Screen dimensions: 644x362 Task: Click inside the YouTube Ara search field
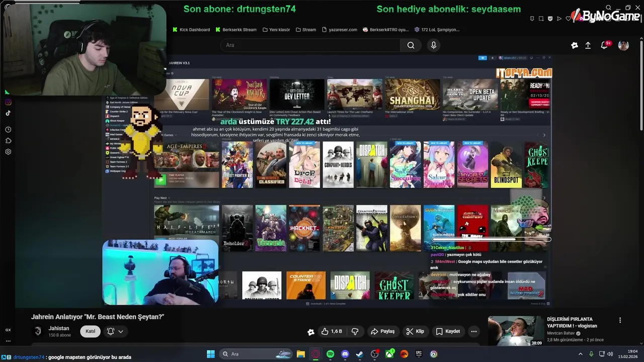tap(310, 45)
